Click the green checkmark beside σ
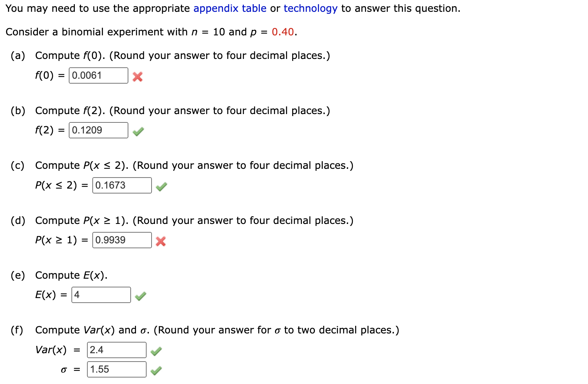This screenshot has height=384, width=588. 156,370
